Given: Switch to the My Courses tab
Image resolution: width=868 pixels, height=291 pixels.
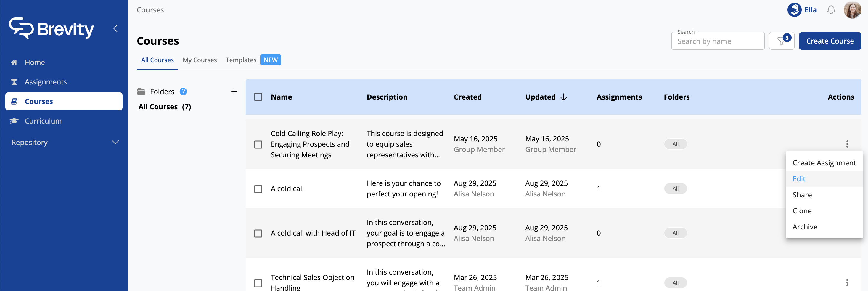Looking at the screenshot, I should point(200,60).
